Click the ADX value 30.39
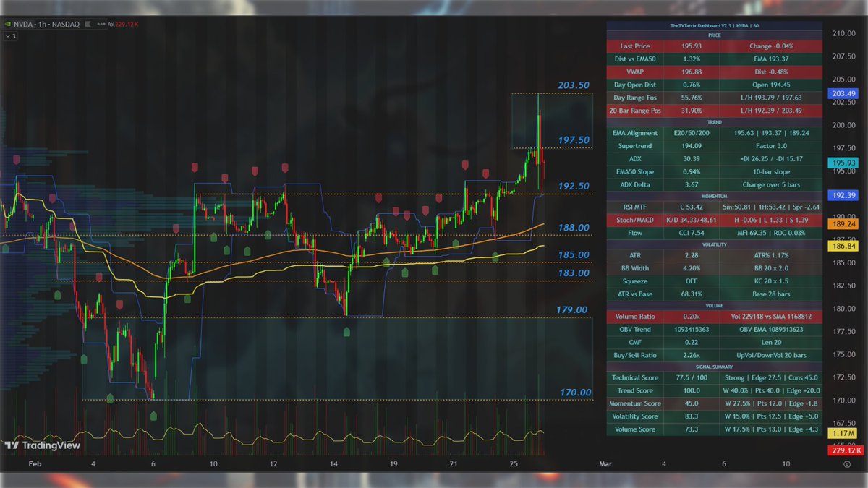The height and width of the screenshot is (488, 868). tap(691, 158)
